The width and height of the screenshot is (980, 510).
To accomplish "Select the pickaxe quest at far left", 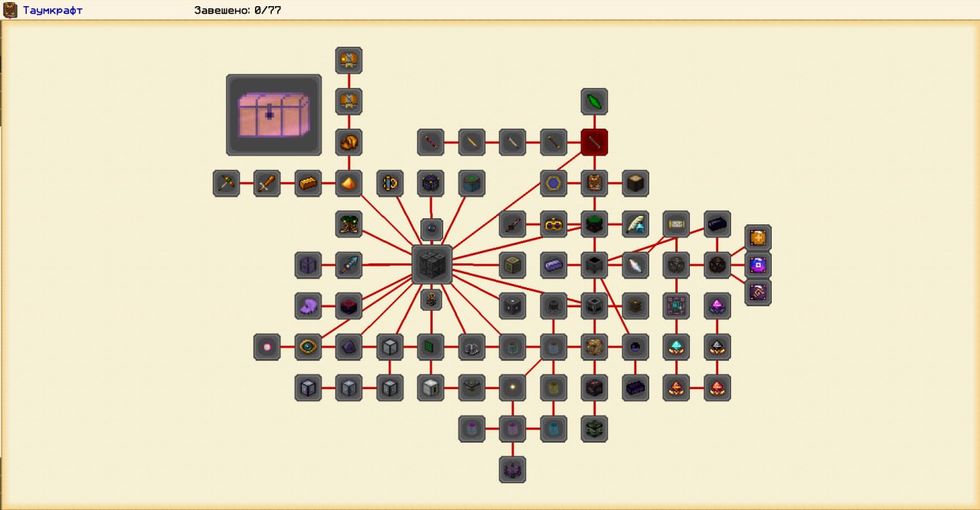I will [x=226, y=184].
